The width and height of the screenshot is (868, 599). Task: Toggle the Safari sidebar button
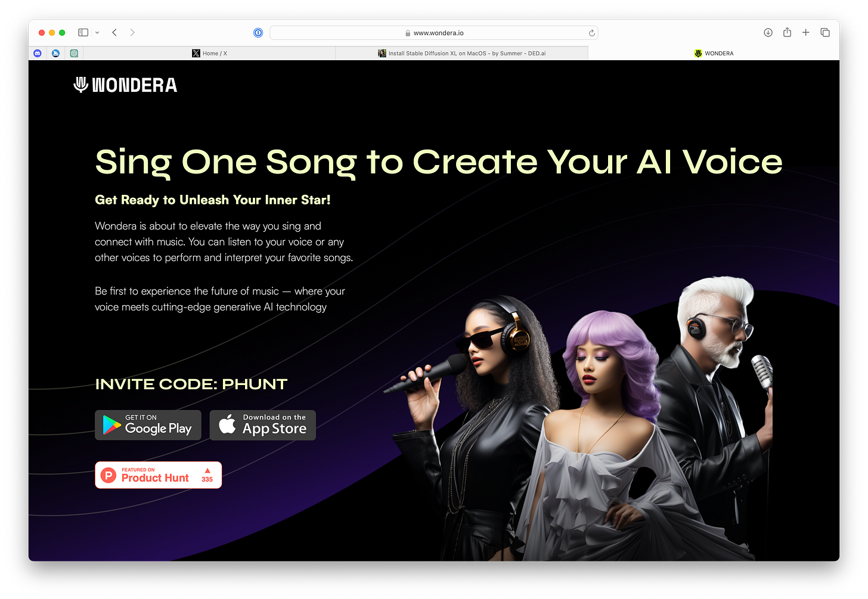(x=83, y=33)
